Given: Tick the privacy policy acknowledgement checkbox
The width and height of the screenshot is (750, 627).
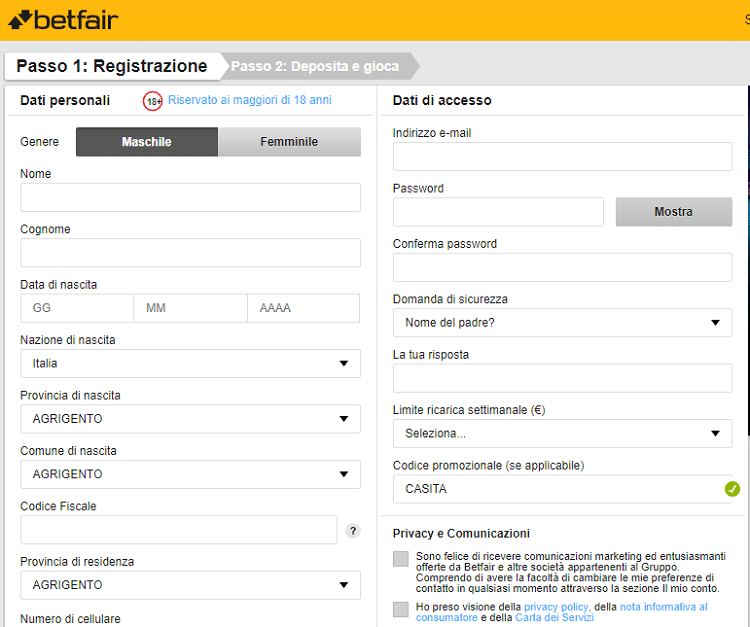Looking at the screenshot, I should pyautogui.click(x=401, y=609).
